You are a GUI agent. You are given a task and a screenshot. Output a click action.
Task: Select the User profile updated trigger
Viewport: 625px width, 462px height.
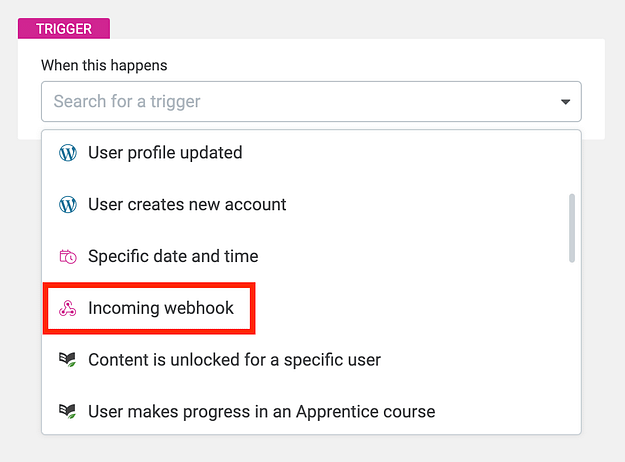point(165,153)
